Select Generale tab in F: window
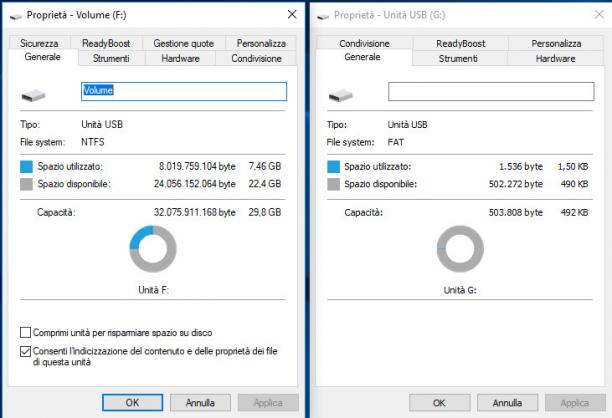This screenshot has width=612, height=418. (x=43, y=57)
